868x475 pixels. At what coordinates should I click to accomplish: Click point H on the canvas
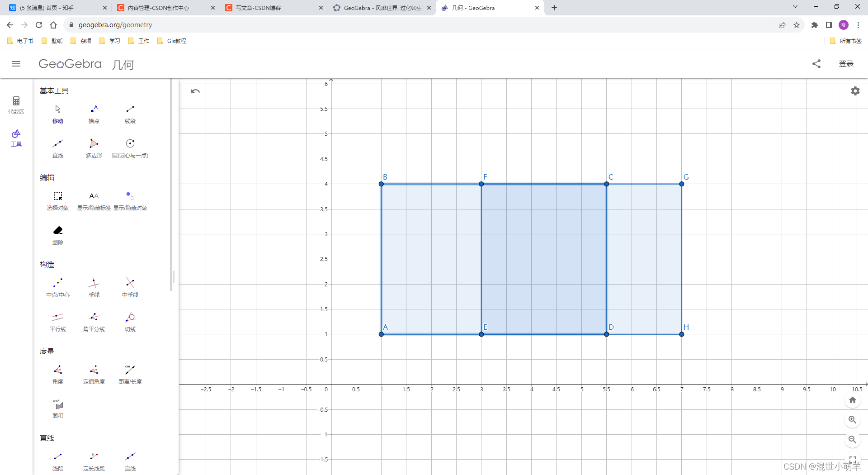[682, 334]
